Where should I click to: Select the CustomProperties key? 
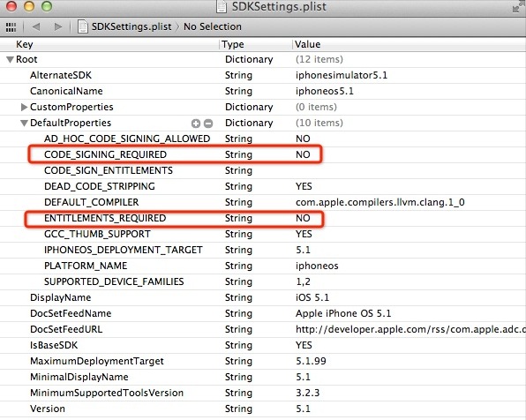71,107
